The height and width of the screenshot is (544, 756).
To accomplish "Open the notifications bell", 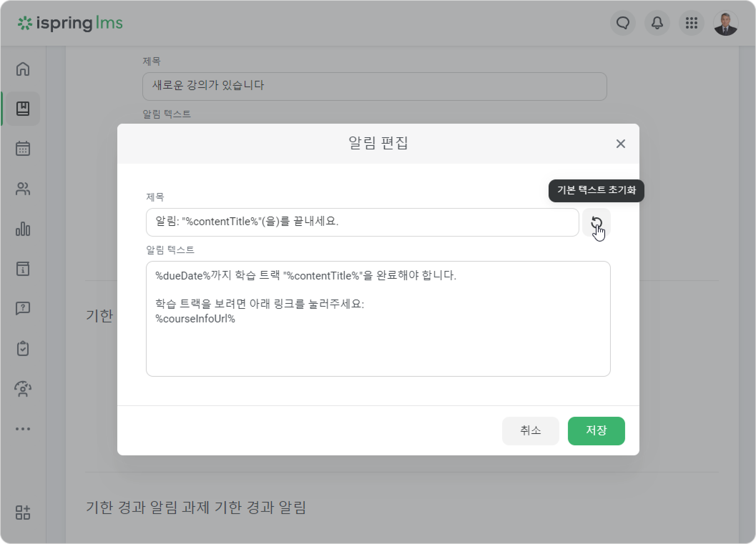I will [x=657, y=23].
